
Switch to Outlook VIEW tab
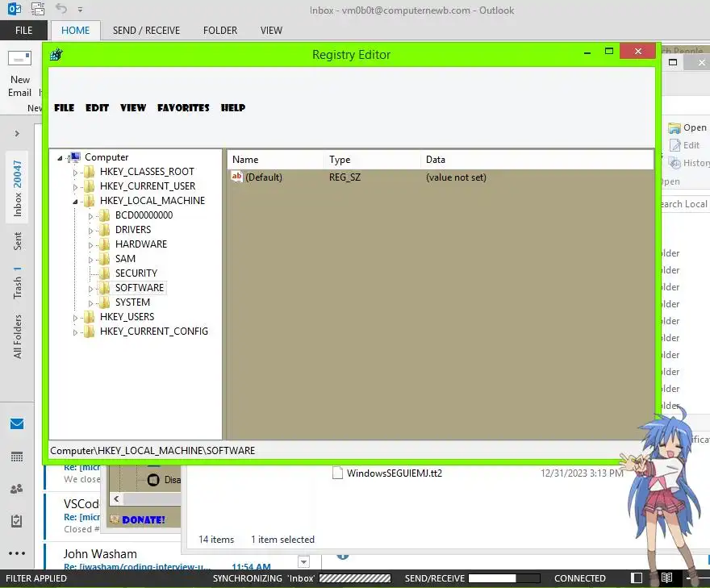point(271,31)
